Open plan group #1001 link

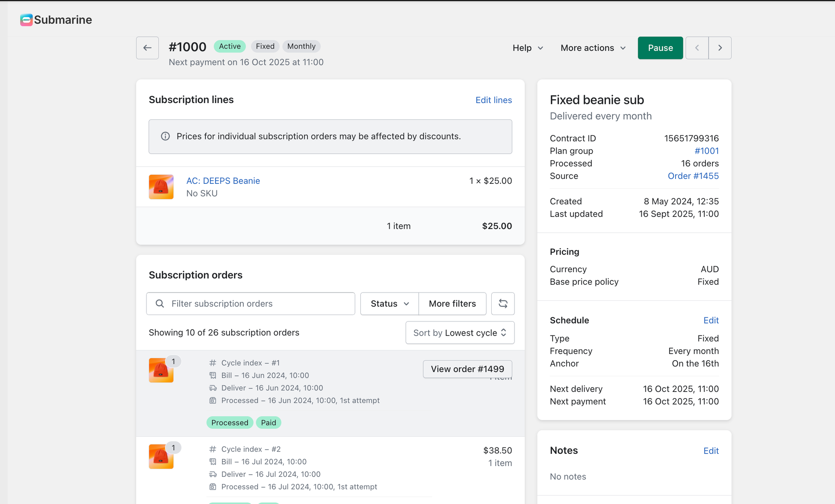coord(706,151)
